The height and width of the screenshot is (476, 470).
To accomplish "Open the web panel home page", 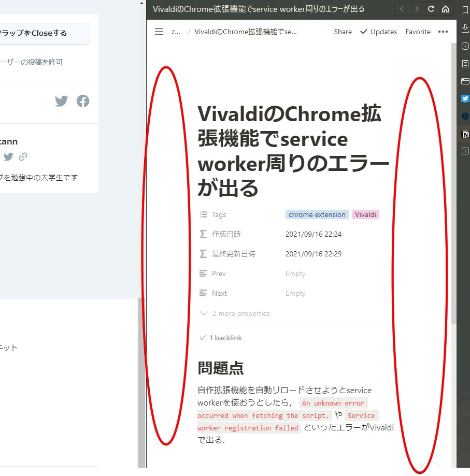I will tap(446, 9).
